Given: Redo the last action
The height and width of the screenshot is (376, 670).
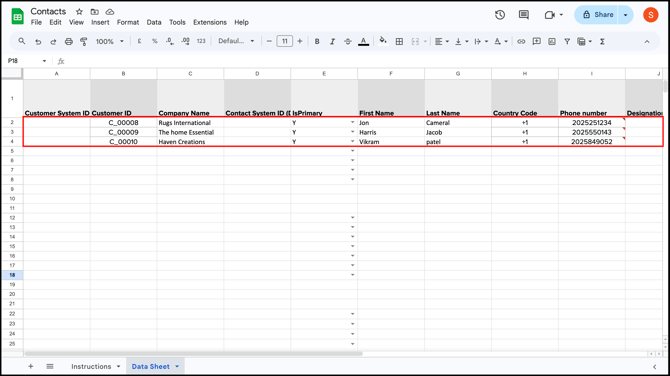Looking at the screenshot, I should 53,41.
